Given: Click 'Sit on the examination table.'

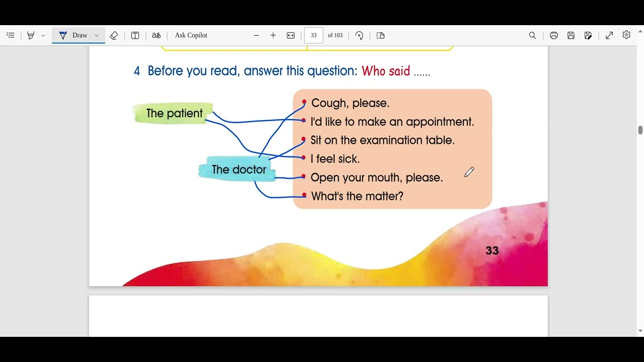Looking at the screenshot, I should click(382, 140).
